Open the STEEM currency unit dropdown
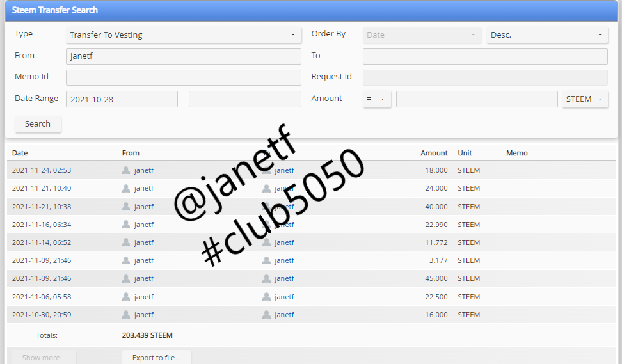 [x=585, y=99]
